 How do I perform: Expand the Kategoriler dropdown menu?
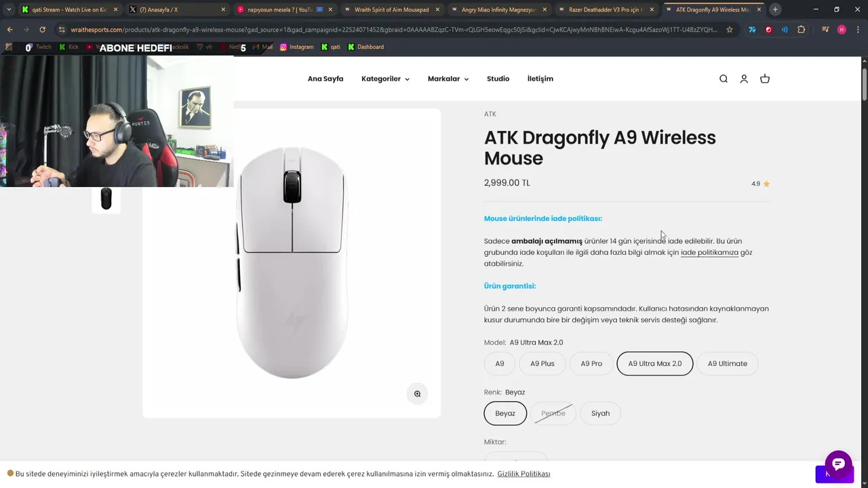pos(385,79)
